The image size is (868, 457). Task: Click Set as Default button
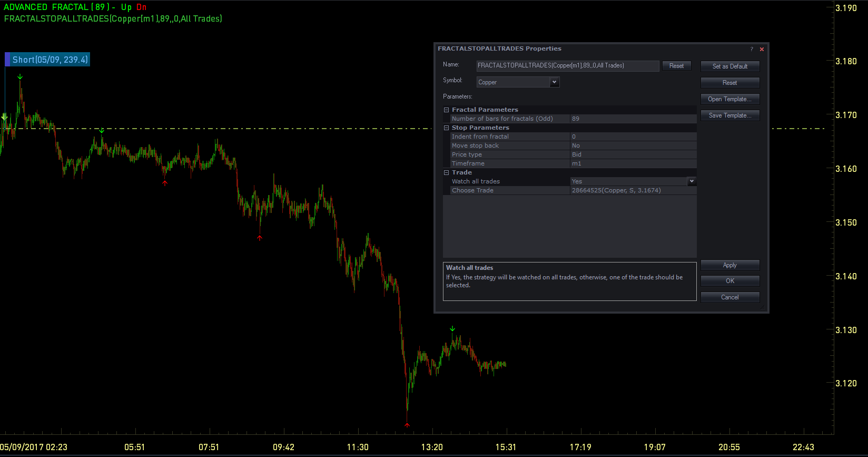pyautogui.click(x=730, y=66)
